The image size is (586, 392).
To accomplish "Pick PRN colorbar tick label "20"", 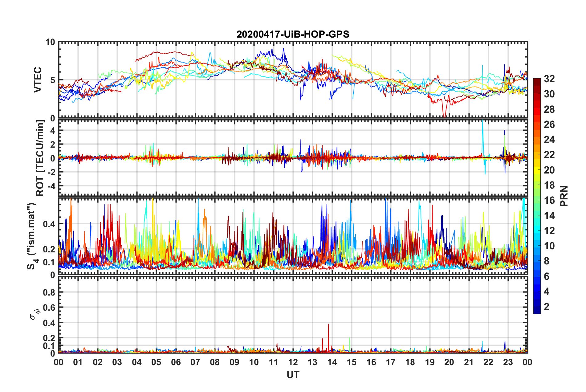I will 549,170.
